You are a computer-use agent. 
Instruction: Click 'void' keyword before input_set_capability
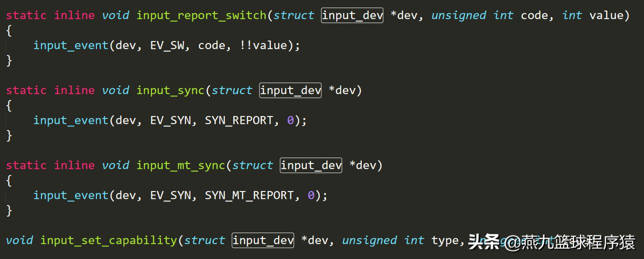click(x=19, y=240)
